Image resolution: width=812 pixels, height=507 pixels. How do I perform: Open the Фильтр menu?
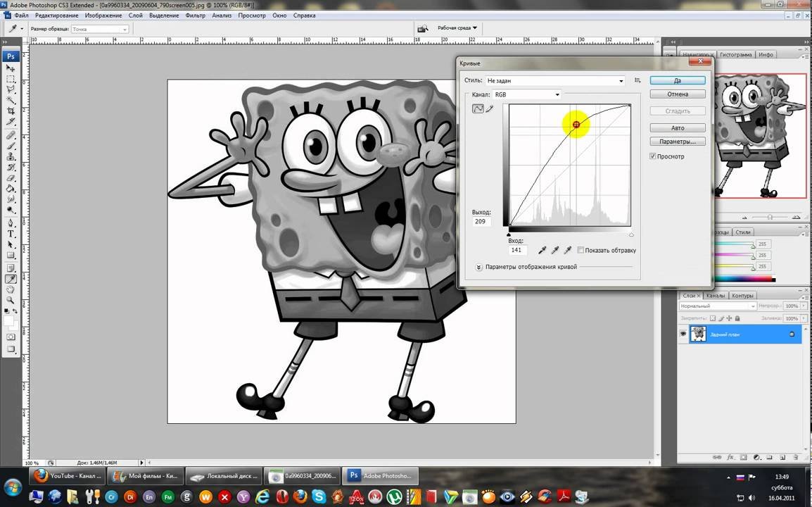coord(196,15)
